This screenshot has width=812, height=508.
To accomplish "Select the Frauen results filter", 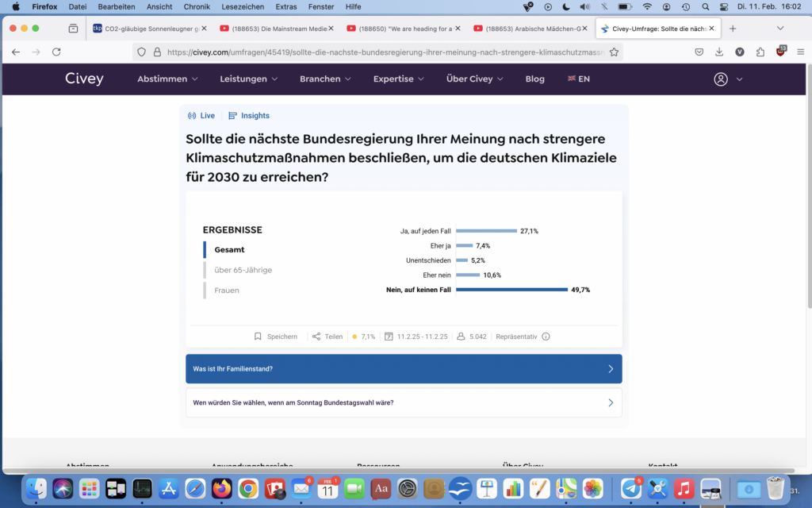I will 227,291.
